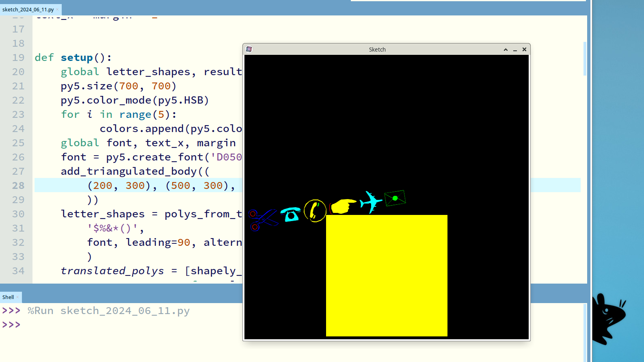Click the green envelope shape
Screen dimensions: 644x362
point(395,198)
